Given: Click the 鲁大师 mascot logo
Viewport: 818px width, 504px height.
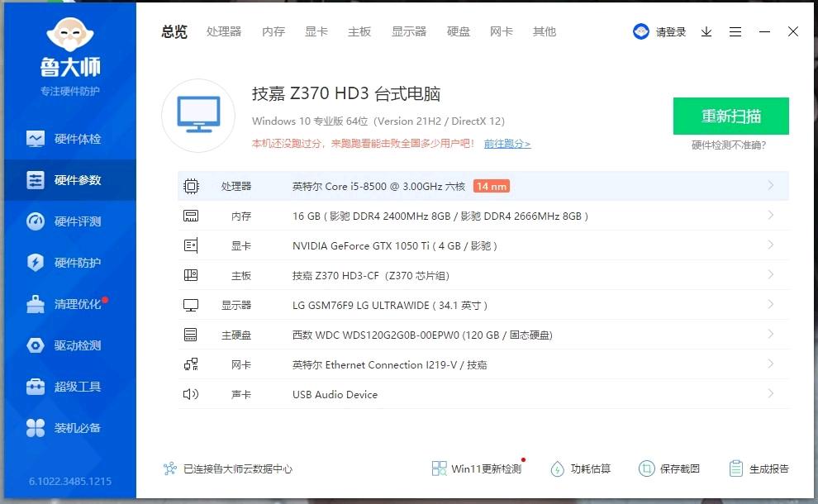Looking at the screenshot, I should coord(70,34).
